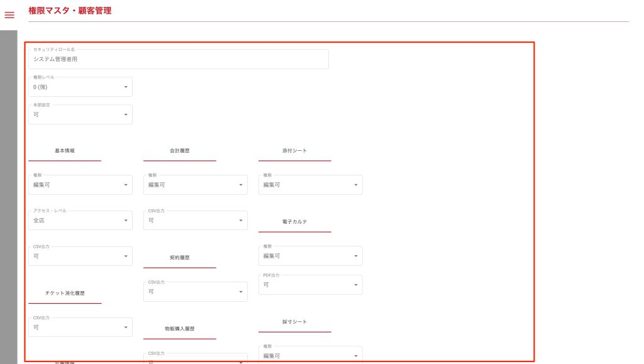This screenshot has width=644, height=364.
Task: Expand the 本部設定 dropdown
Action: pyautogui.click(x=80, y=114)
